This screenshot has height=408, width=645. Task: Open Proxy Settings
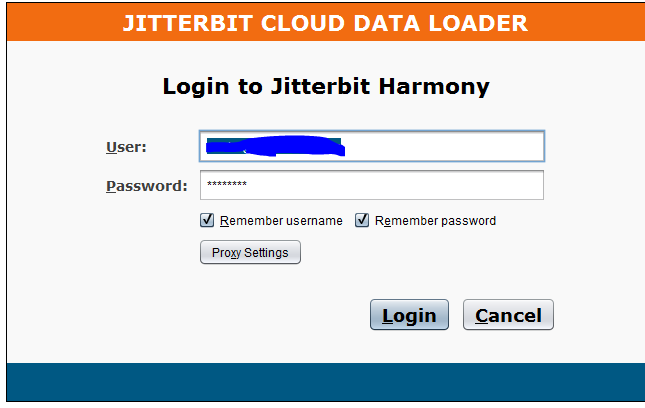tap(250, 253)
